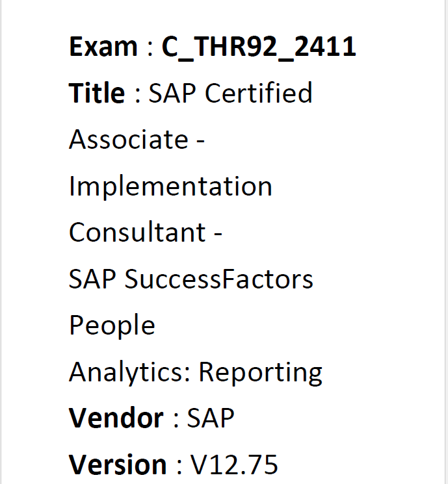Place cursor on the word "Implementation"
Image resolution: width=448 pixels, height=484 pixels.
170,186
